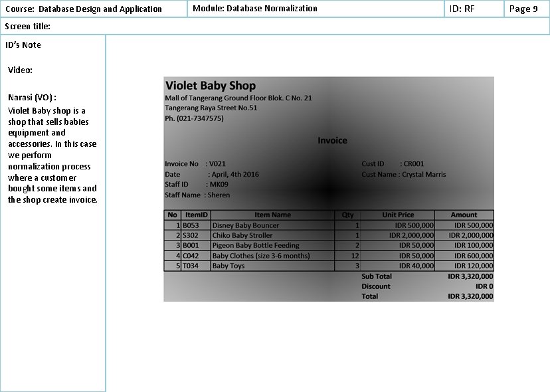550x392 pixels.
Task: Click the staff name 'Sheren'
Action: pyautogui.click(x=219, y=195)
